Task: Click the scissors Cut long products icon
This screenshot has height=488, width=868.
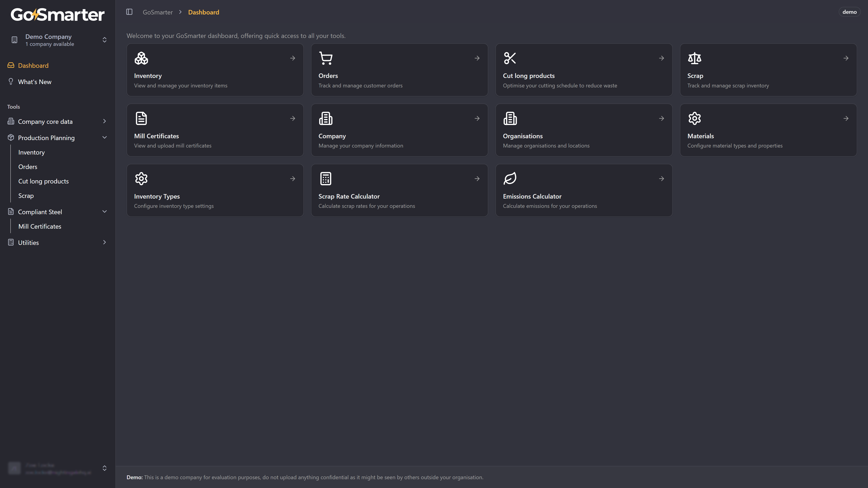Action: pos(510,58)
